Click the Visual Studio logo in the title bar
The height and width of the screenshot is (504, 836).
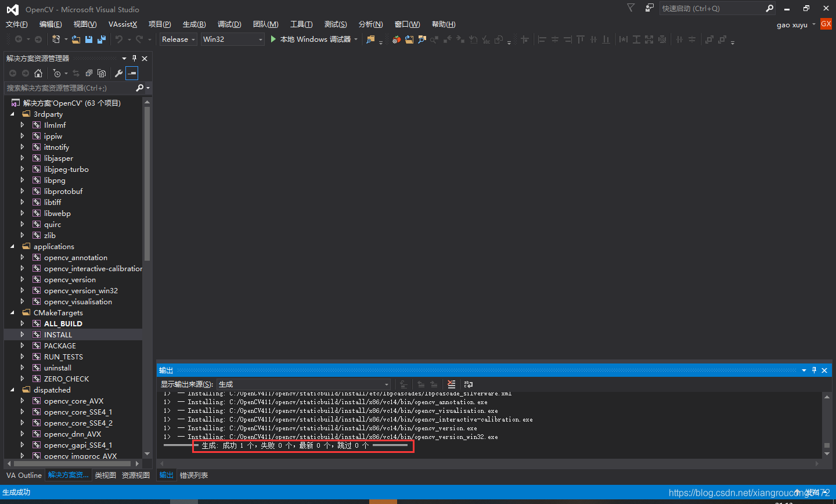[13, 9]
